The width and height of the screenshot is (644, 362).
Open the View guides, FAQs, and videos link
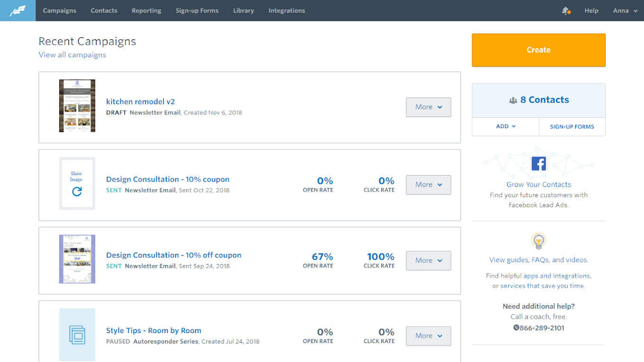(x=538, y=260)
